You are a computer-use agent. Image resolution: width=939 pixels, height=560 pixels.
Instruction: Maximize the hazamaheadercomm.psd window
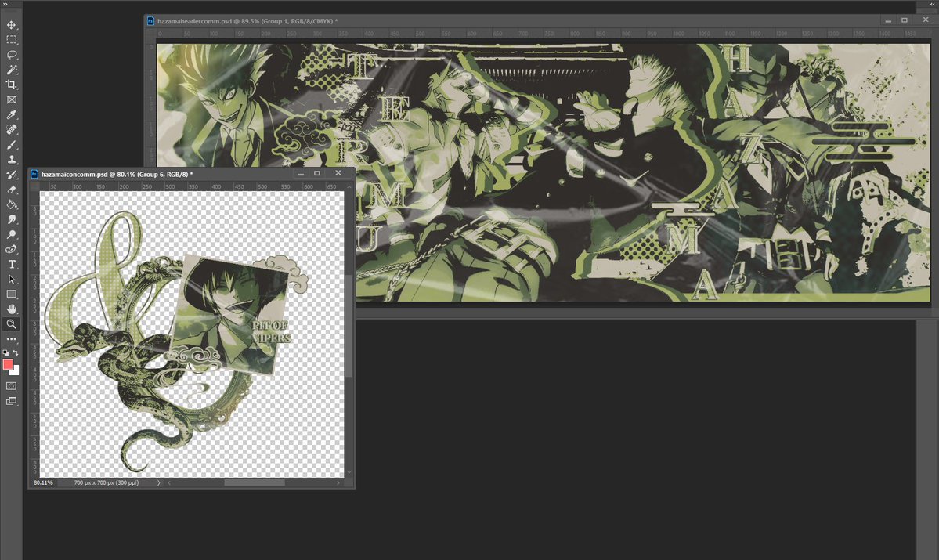[905, 20]
